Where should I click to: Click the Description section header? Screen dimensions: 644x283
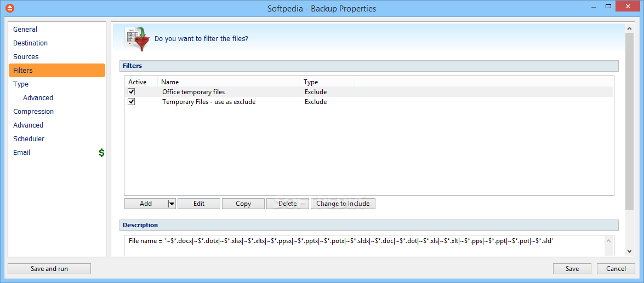pos(369,225)
